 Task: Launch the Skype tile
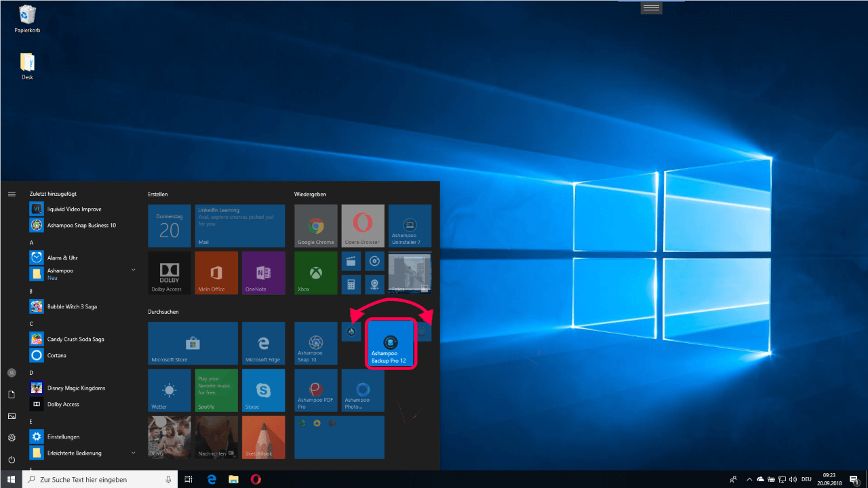(263, 390)
